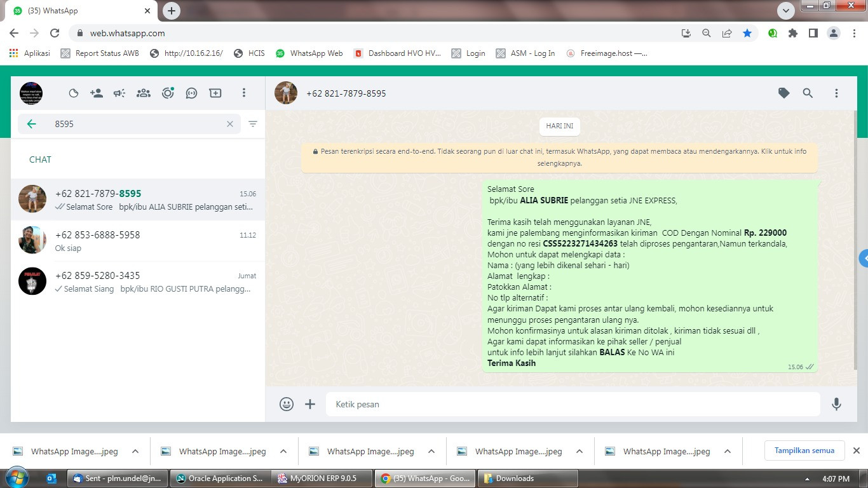868x488 pixels.
Task: Expand options for first WhatsApp Image download
Action: click(x=135, y=451)
